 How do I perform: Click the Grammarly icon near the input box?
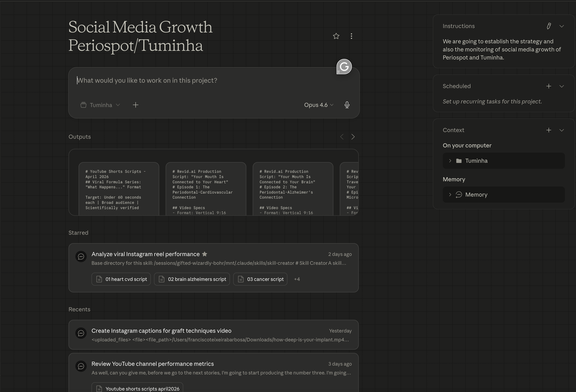click(x=344, y=67)
